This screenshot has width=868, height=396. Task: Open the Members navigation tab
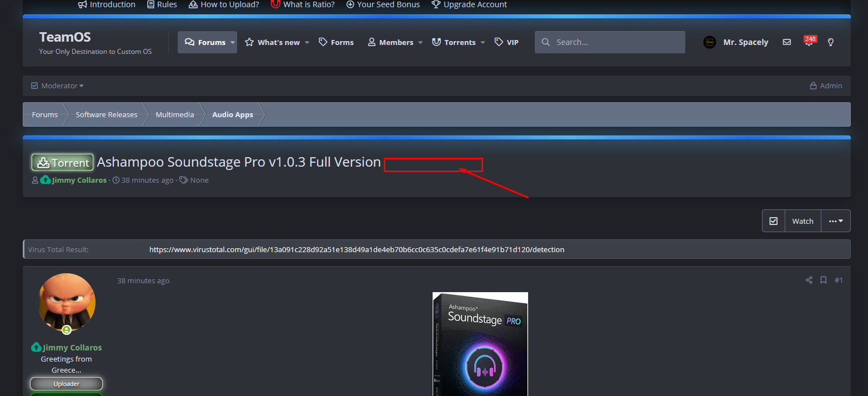(390, 42)
